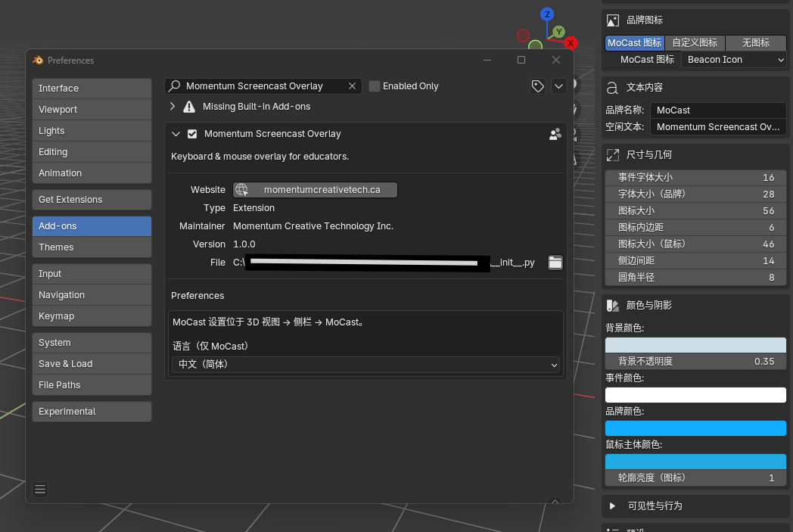
Task: Open the momentumcreativetech.ca website button
Action: click(315, 190)
